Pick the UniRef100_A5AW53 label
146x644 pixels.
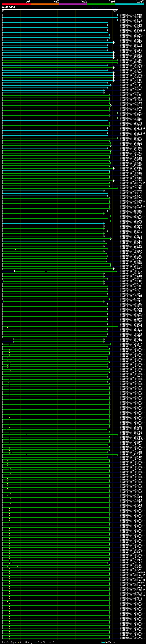(x=131, y=191)
